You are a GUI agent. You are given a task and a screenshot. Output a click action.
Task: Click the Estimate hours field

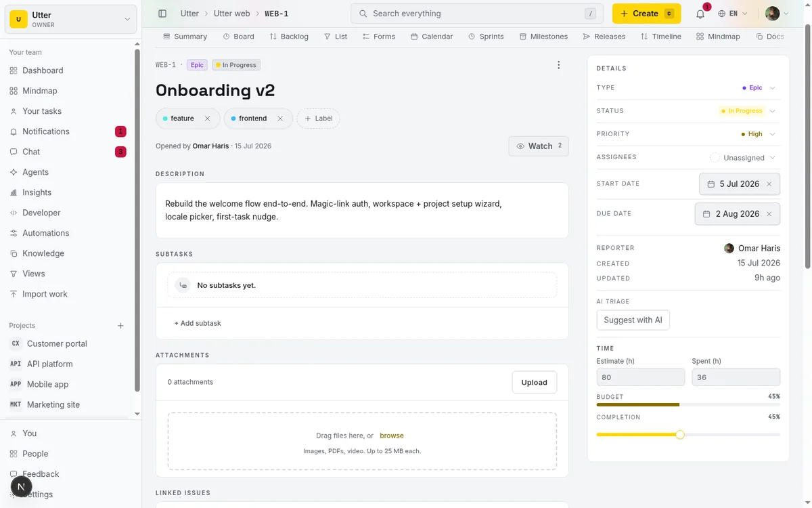pyautogui.click(x=640, y=377)
